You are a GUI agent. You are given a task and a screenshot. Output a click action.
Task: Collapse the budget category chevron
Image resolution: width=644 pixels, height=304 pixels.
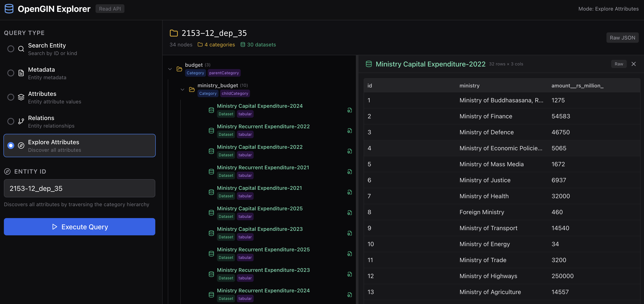point(170,69)
